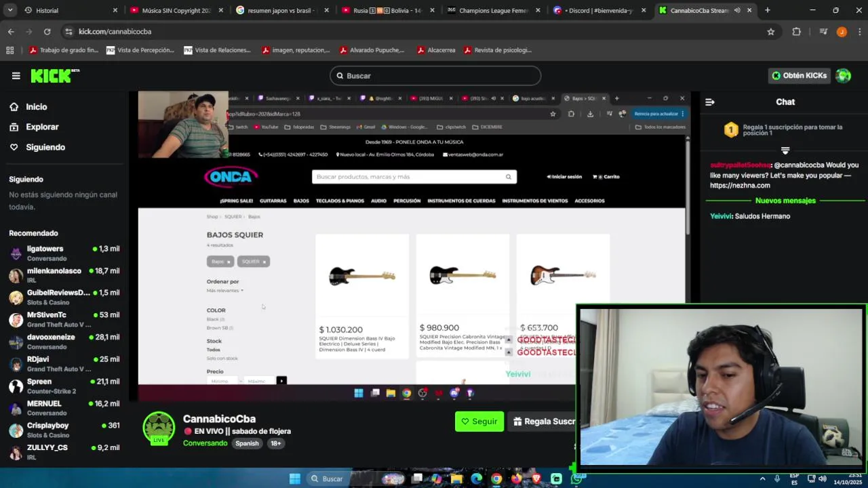The width and height of the screenshot is (868, 488).
Task: Open the Trabajo de grado bookmark
Action: [x=64, y=50]
